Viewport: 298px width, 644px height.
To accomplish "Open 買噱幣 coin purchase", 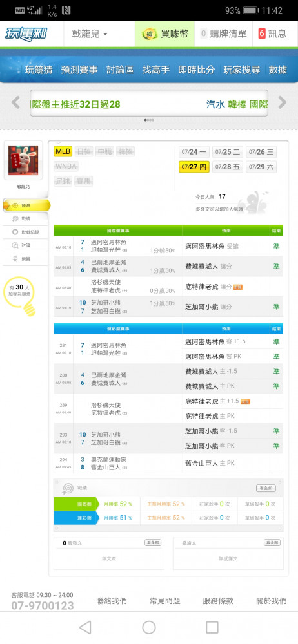I will click(164, 33).
